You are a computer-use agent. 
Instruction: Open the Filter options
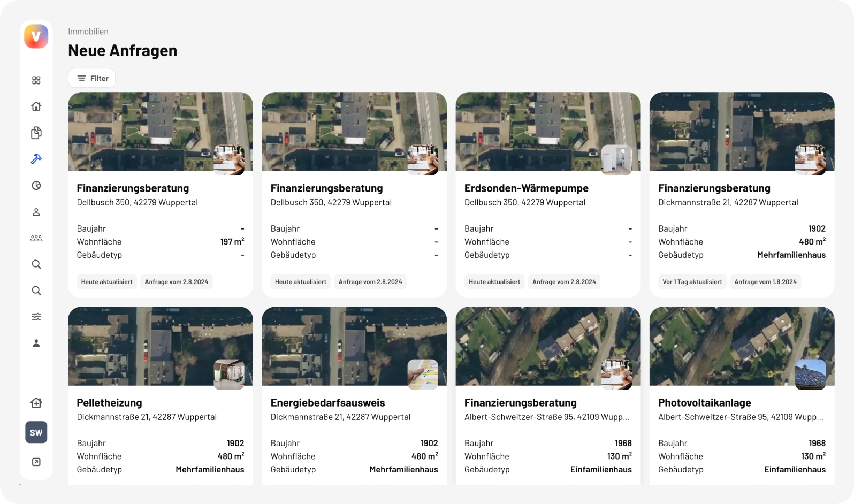point(92,78)
